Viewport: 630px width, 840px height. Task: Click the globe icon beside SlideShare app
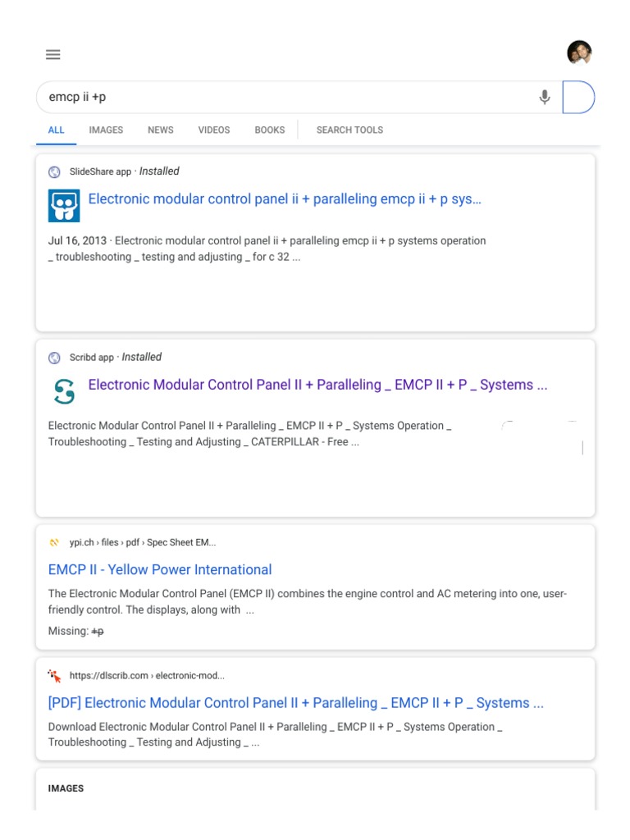click(x=55, y=172)
